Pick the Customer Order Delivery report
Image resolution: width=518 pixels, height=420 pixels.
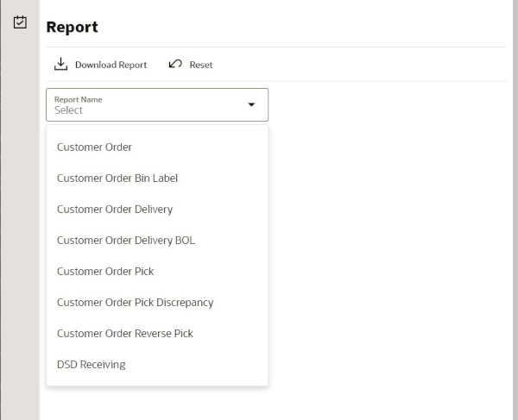[115, 210]
